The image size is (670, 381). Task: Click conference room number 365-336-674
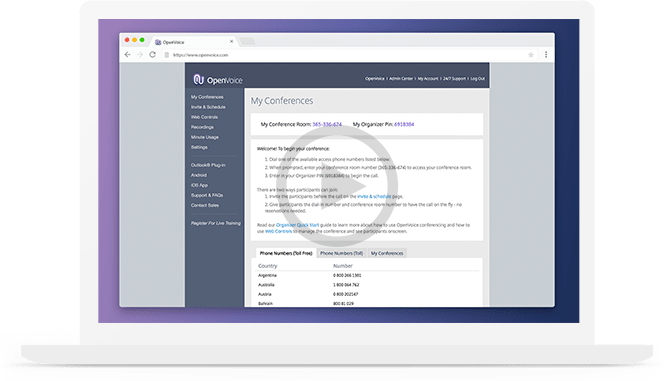click(x=327, y=124)
